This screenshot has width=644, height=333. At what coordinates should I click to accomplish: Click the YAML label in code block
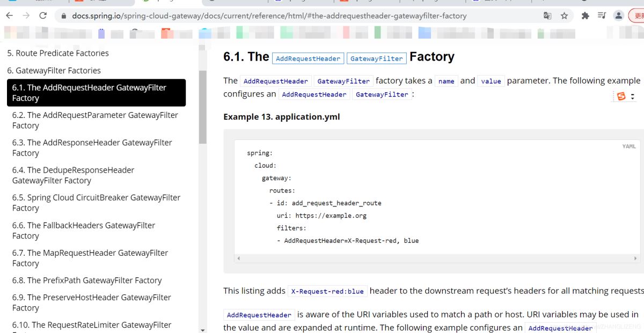point(629,146)
